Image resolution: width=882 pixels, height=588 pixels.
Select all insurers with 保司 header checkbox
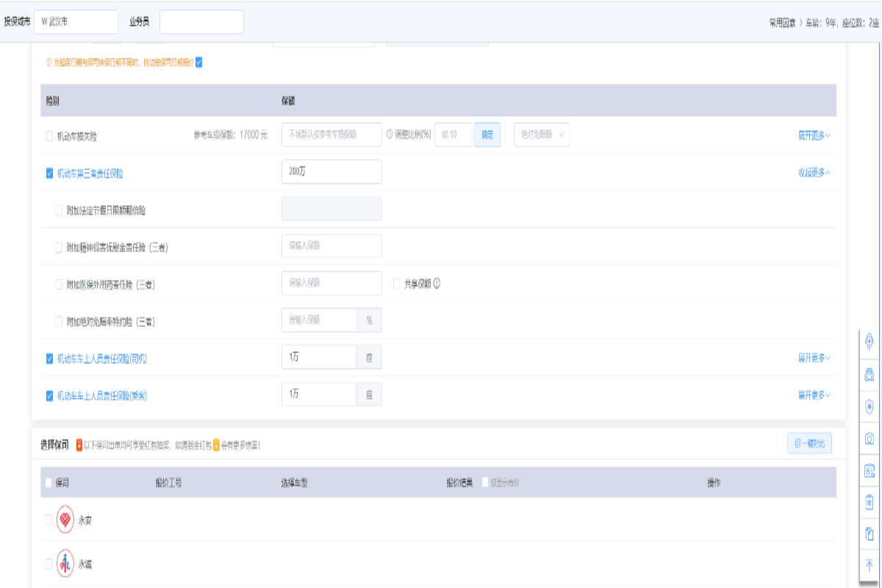[x=49, y=483]
